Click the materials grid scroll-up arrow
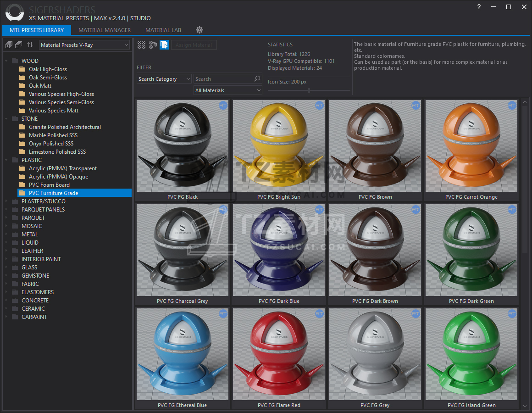The image size is (532, 413). point(525,102)
